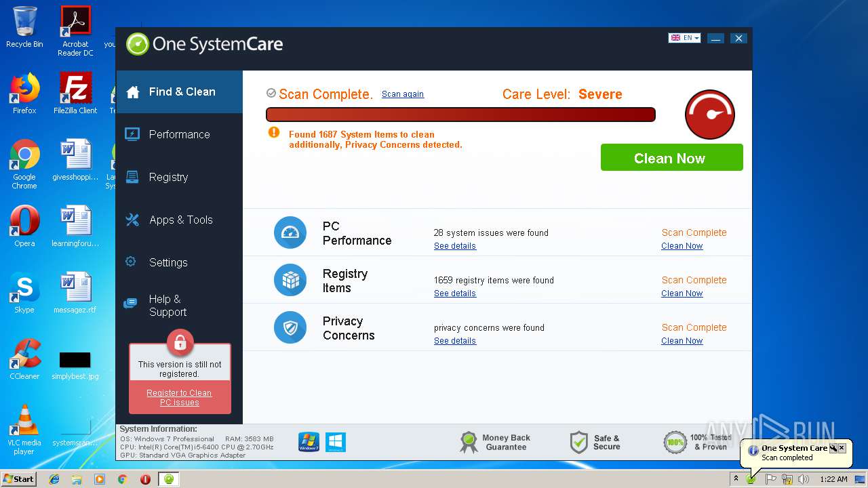Click the chat icon beside Help & Support
The image size is (868, 488).
click(130, 304)
